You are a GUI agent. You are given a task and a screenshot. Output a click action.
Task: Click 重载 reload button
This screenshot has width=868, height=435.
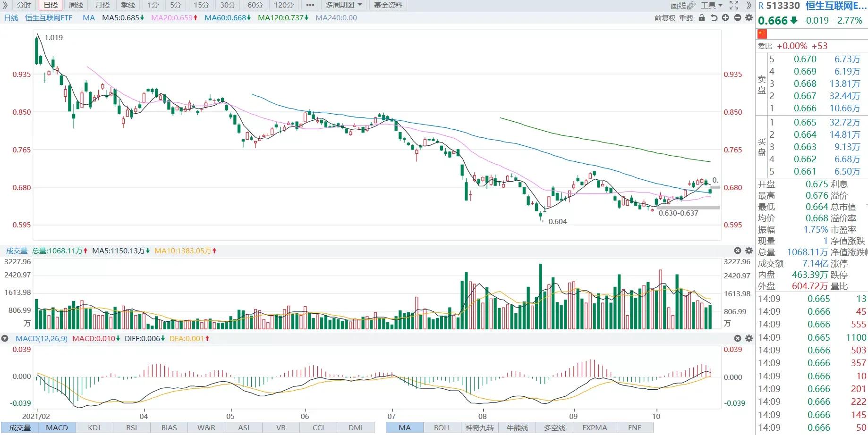point(686,18)
